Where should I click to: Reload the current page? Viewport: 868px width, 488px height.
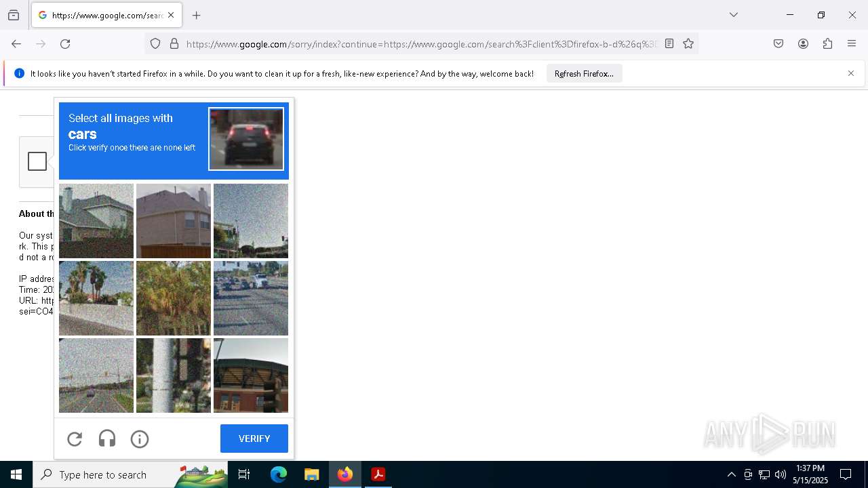coord(65,44)
